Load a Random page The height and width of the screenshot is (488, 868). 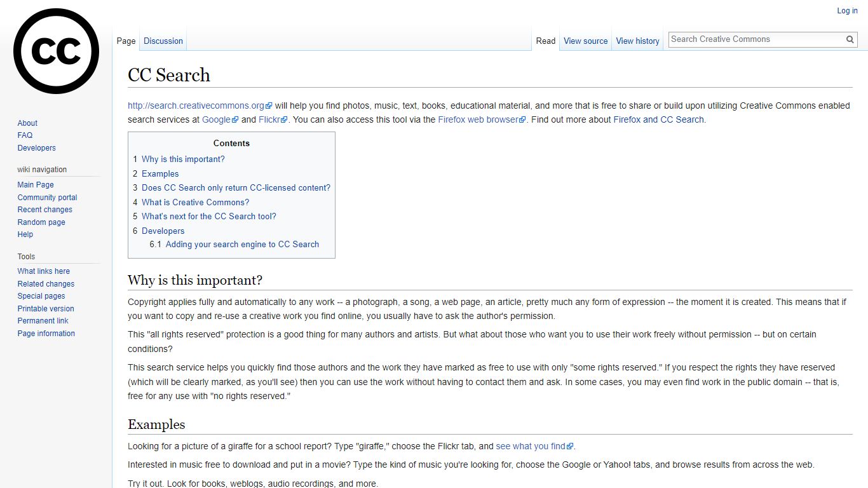(41, 222)
